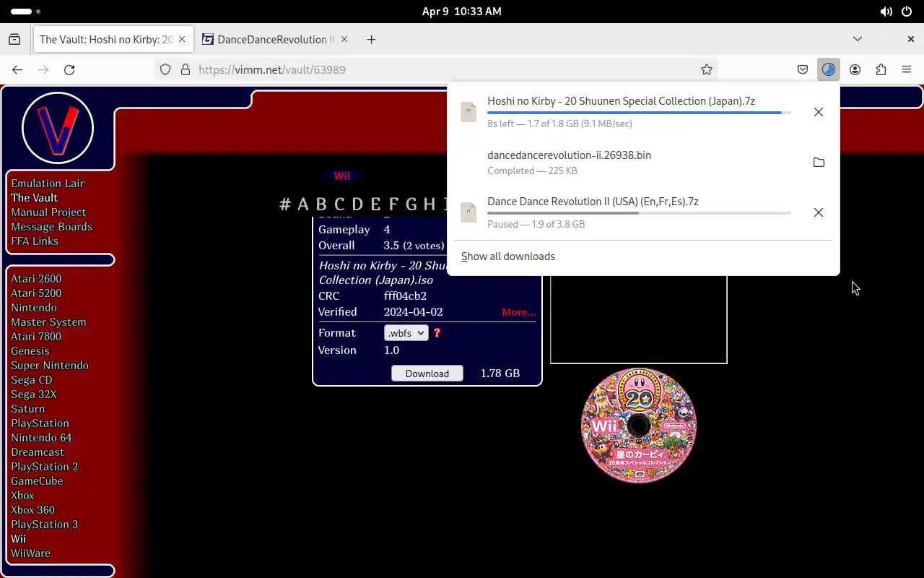Open a new tab
Viewport: 924px width, 578px height.
click(x=371, y=39)
